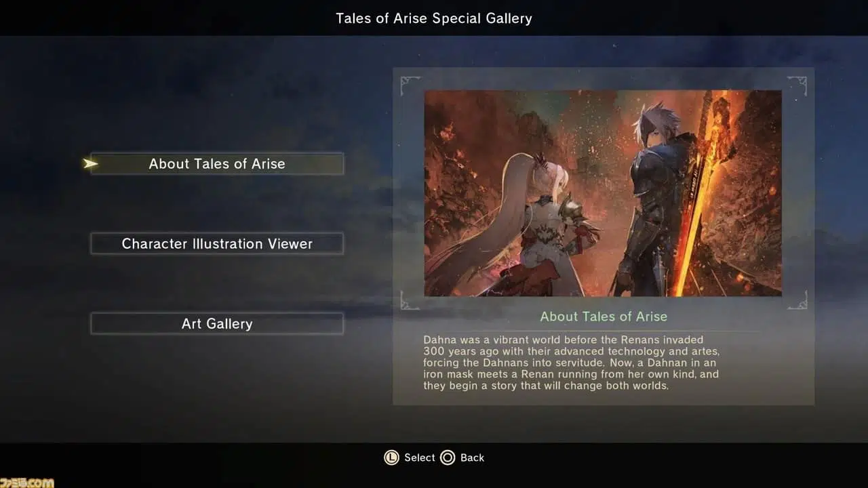868x488 pixels.
Task: Click the L stick icon next to Select
Action: tap(391, 457)
